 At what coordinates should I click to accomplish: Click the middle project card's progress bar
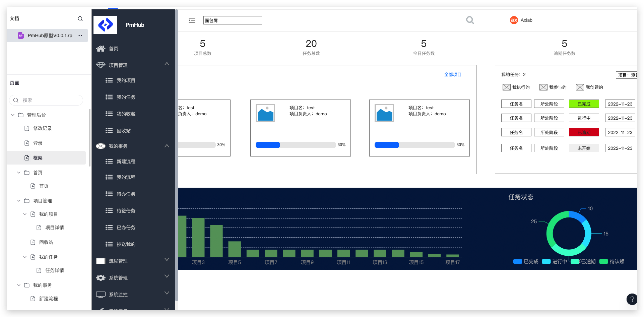point(296,145)
